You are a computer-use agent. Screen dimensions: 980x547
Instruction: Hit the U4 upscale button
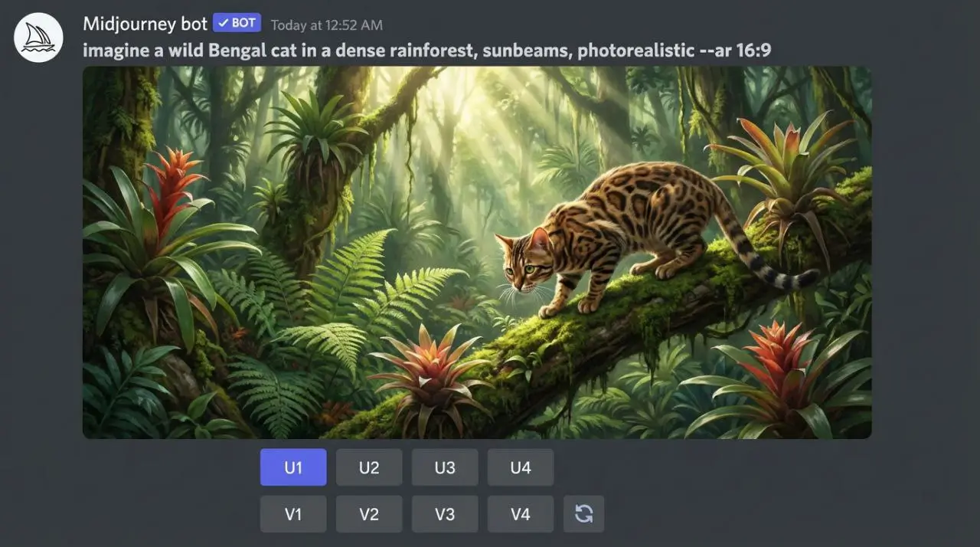(x=521, y=467)
